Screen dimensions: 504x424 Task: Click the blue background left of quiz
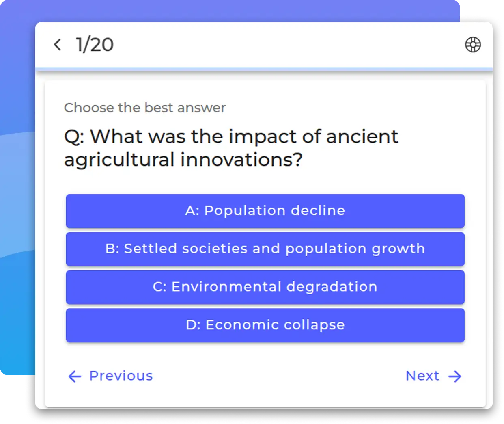tap(17, 203)
